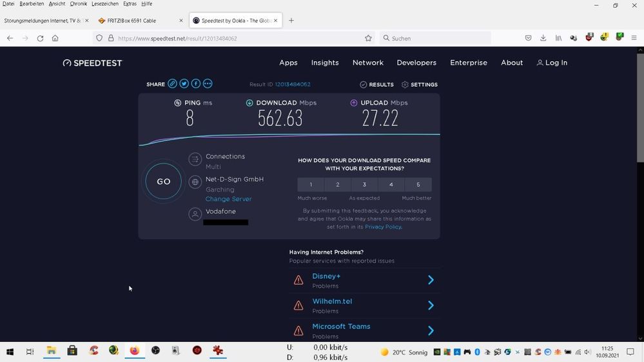Open the downloads panel
644x362 pixels.
coord(543,38)
